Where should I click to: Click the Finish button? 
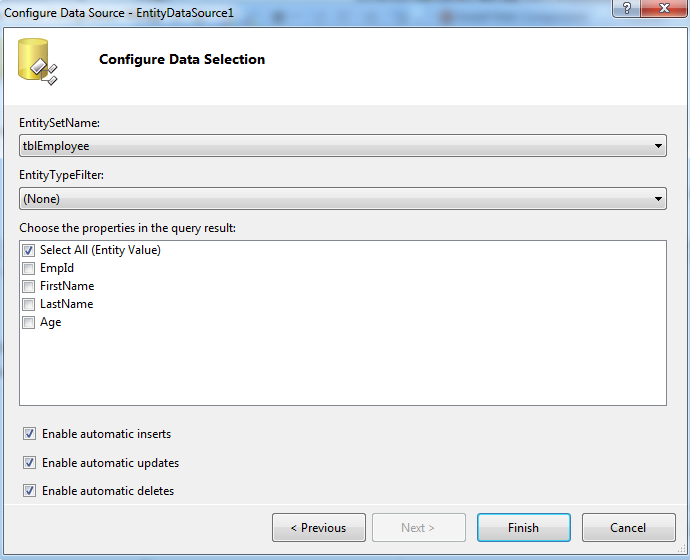click(524, 527)
